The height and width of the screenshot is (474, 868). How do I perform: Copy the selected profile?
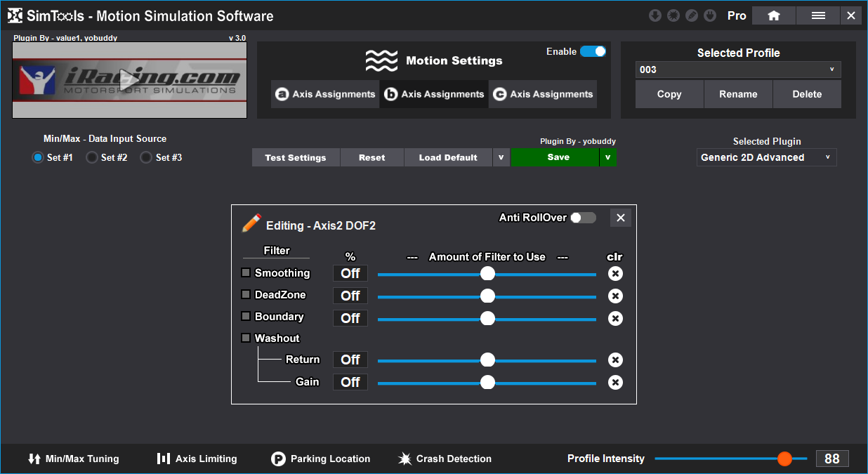(x=669, y=94)
